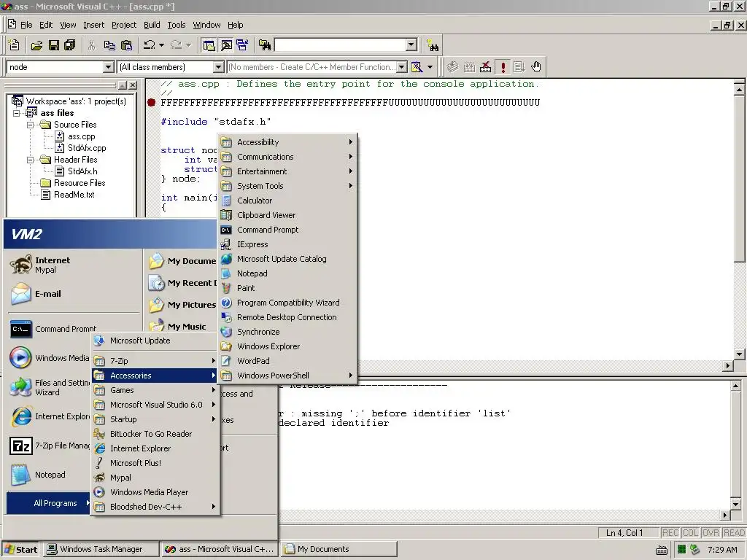Click the binoculars Search icon
The height and width of the screenshot is (560, 747).
click(x=433, y=46)
